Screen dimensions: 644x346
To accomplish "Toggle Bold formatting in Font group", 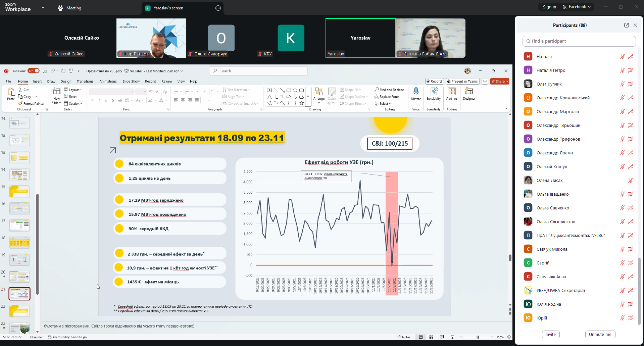I will (92, 100).
